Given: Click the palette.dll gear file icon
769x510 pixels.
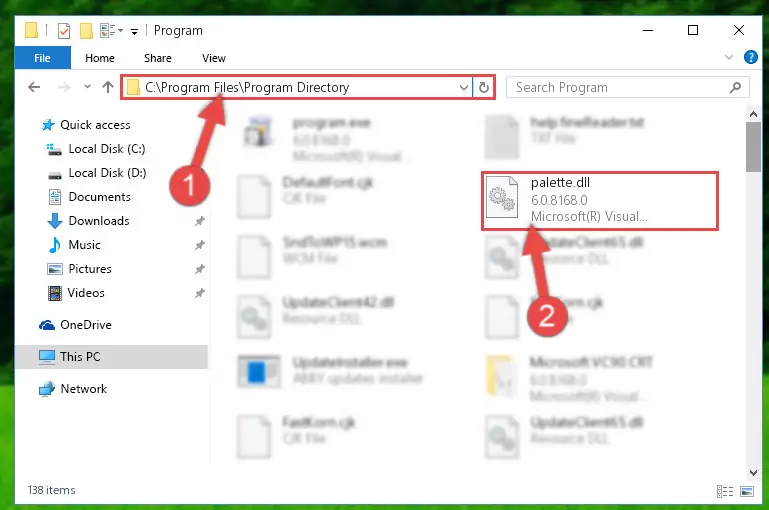Looking at the screenshot, I should 502,198.
